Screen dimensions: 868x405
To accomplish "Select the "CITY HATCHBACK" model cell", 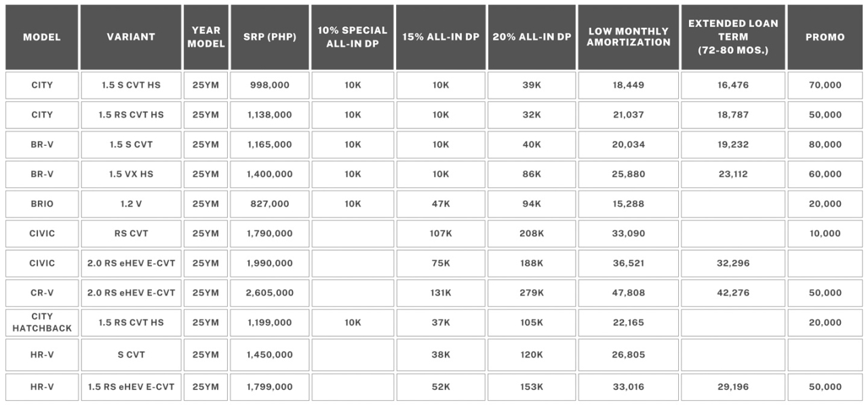I will (42, 322).
